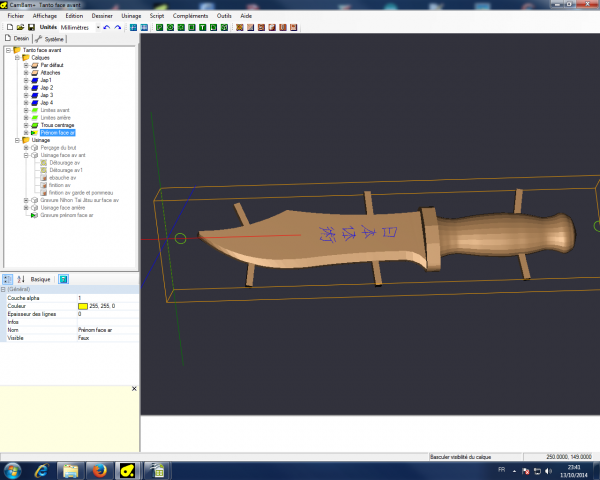Expand the Jap 1 layer

(x=26, y=80)
